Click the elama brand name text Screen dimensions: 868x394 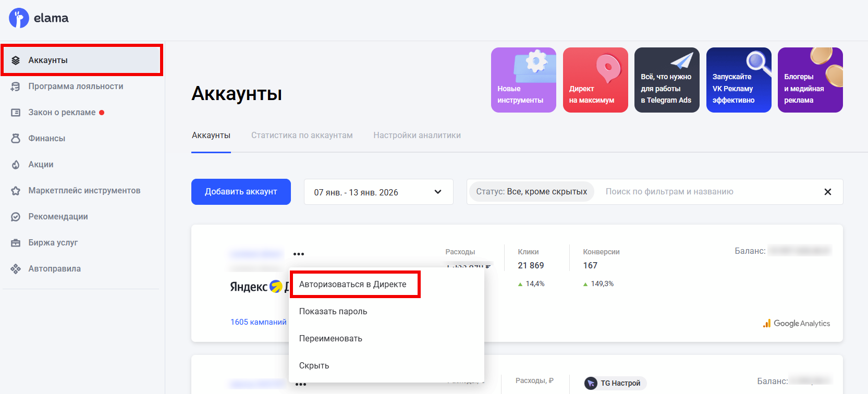[x=51, y=18]
